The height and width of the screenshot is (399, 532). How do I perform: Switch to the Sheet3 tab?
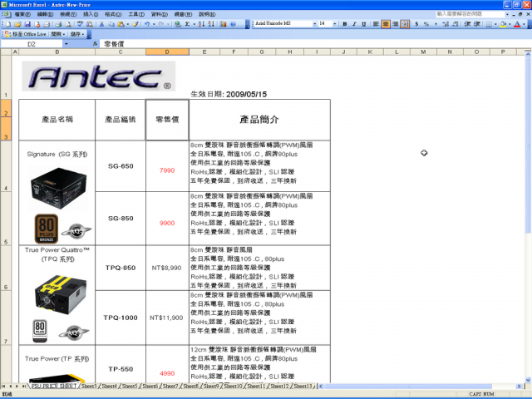[89, 386]
